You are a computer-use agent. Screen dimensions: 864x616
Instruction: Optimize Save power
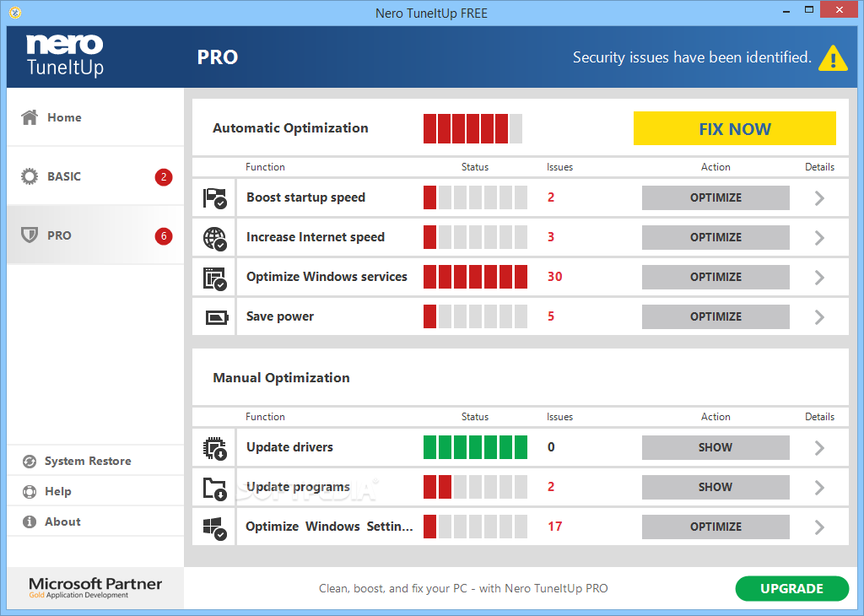715,316
